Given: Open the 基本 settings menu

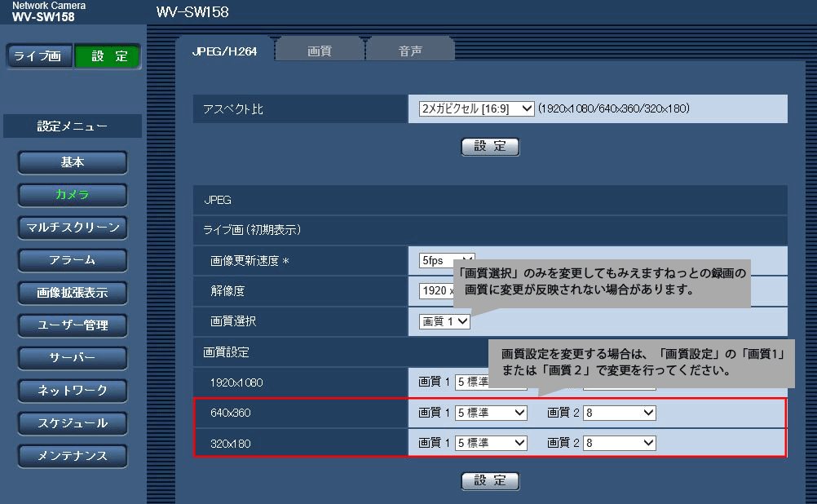Looking at the screenshot, I should point(73,162).
